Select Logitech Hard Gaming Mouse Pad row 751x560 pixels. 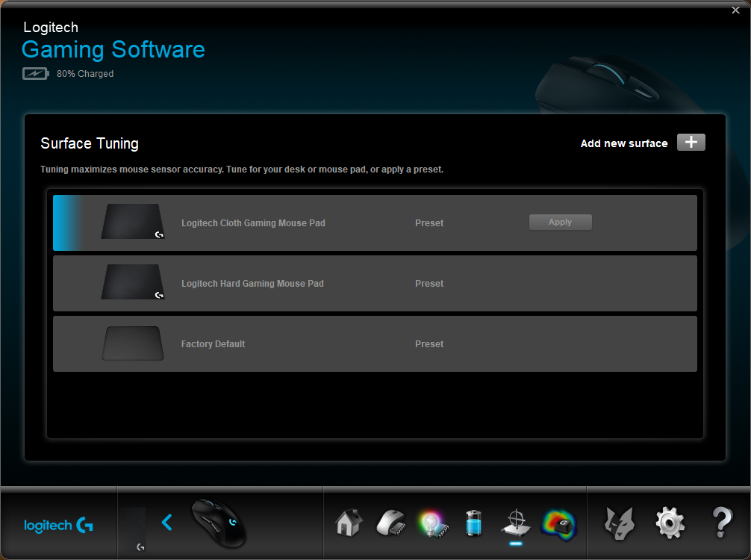[x=375, y=283]
